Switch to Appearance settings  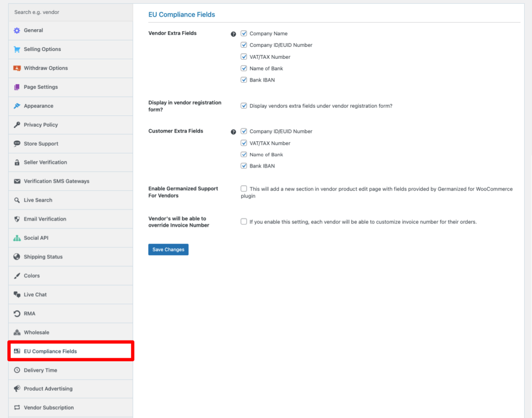[71, 106]
